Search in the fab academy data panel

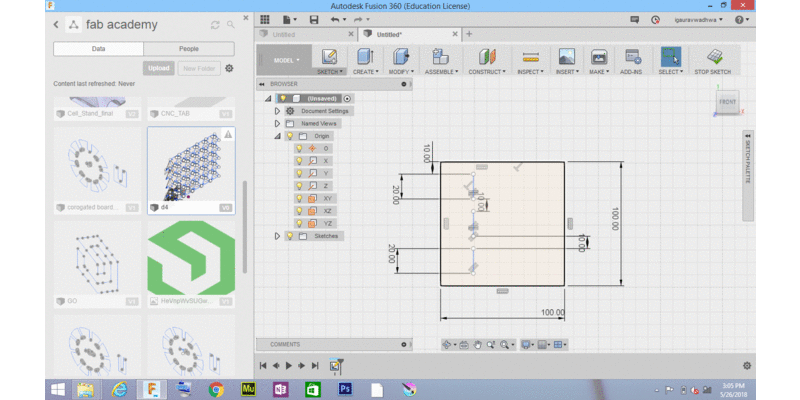coord(231,24)
